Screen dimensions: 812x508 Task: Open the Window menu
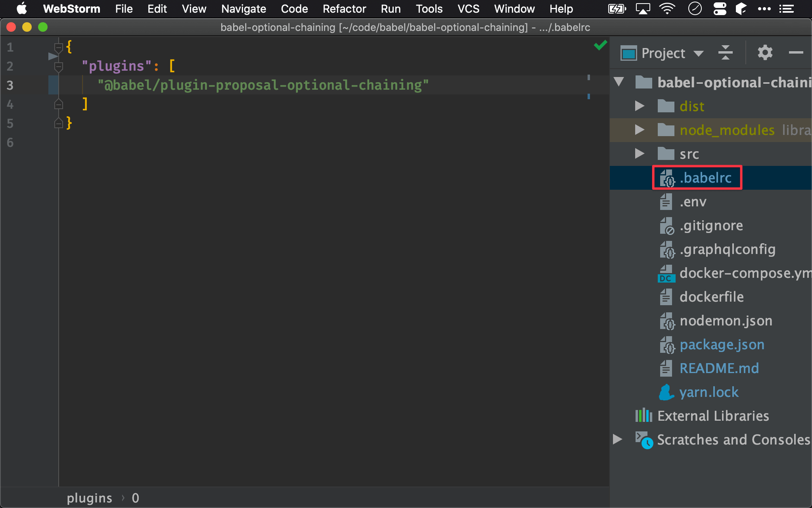point(514,9)
